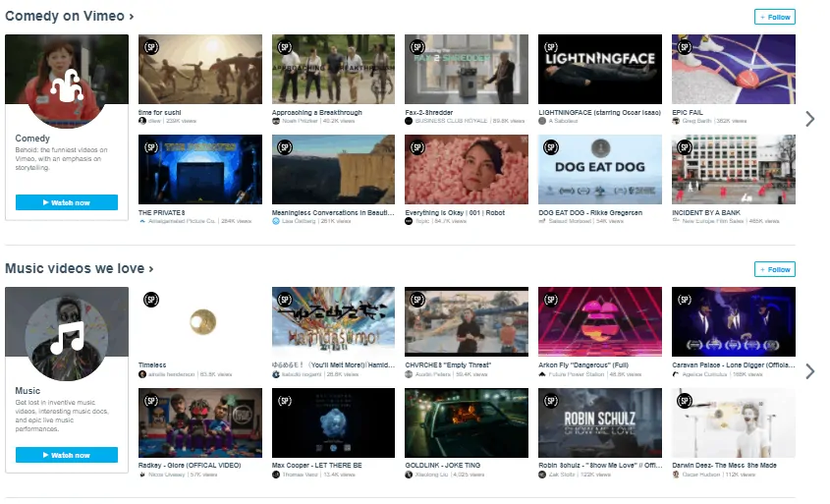The height and width of the screenshot is (504, 830).
Task: Open the 'Comedy on Vimeo' section heading
Action: pyautogui.click(x=69, y=16)
